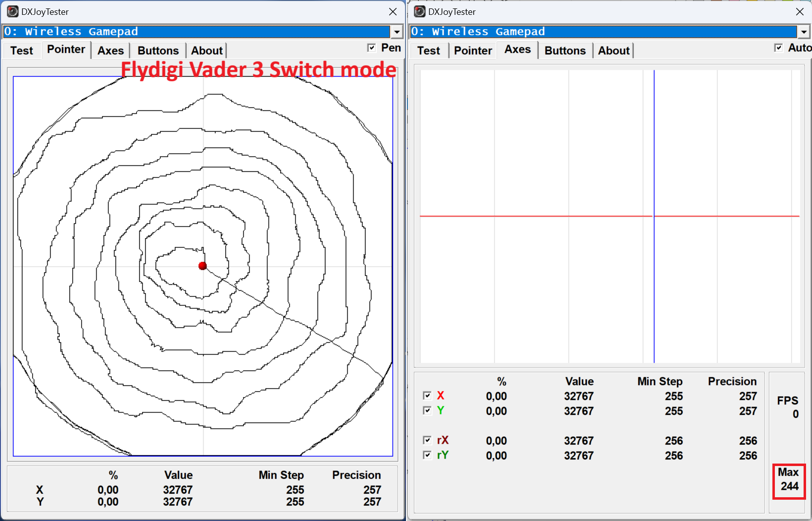The image size is (812, 521).
Task: Go to the Buttons tab in the left window
Action: [158, 51]
